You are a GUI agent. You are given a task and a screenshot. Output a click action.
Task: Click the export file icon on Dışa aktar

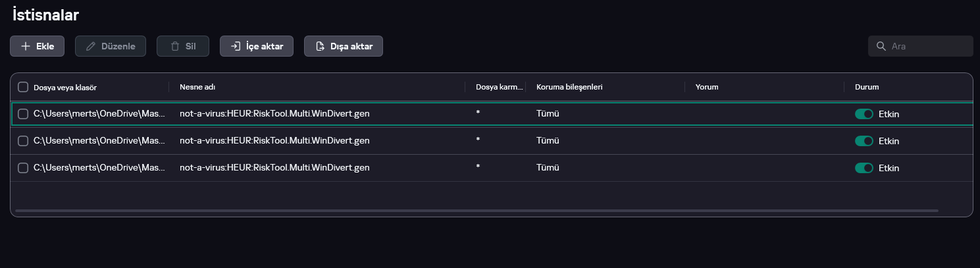[x=320, y=46]
